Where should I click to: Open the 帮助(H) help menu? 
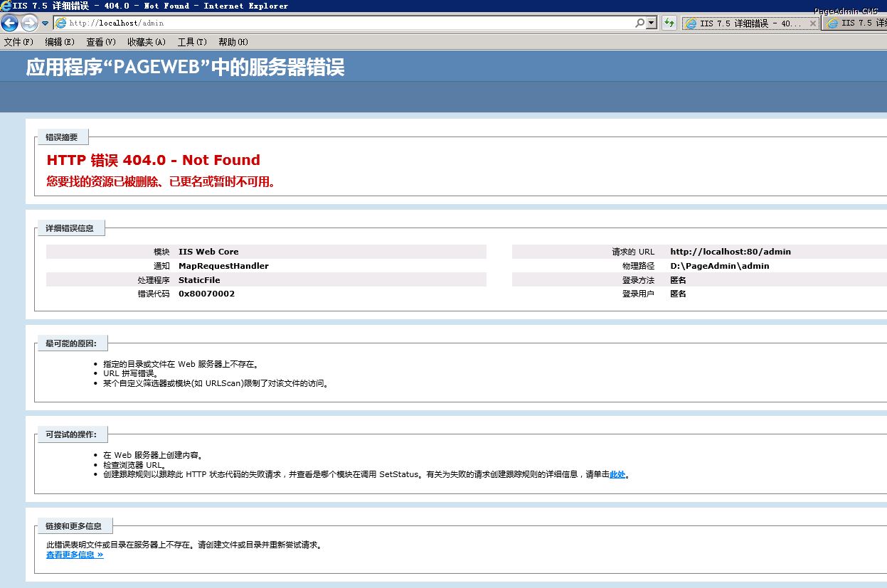233,42
